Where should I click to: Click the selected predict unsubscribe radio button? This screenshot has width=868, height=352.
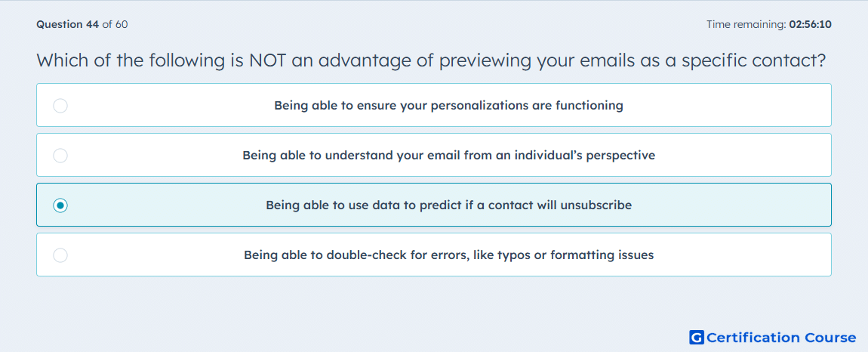click(60, 205)
